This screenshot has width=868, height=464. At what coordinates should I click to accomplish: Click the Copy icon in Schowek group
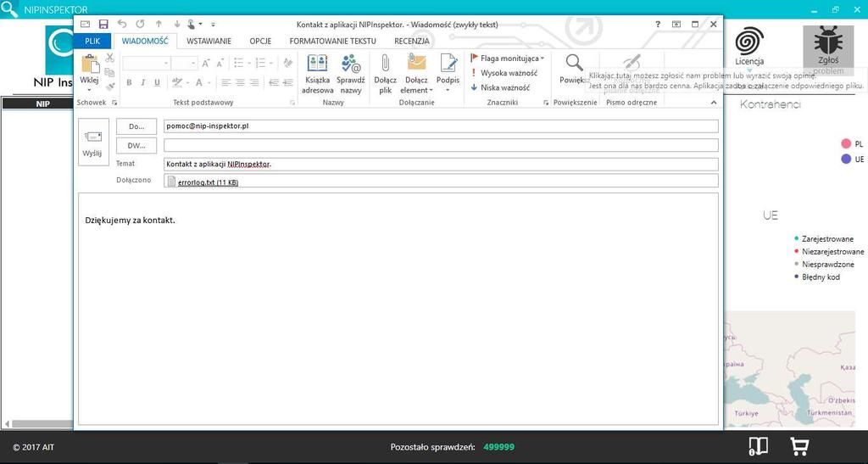[x=109, y=72]
